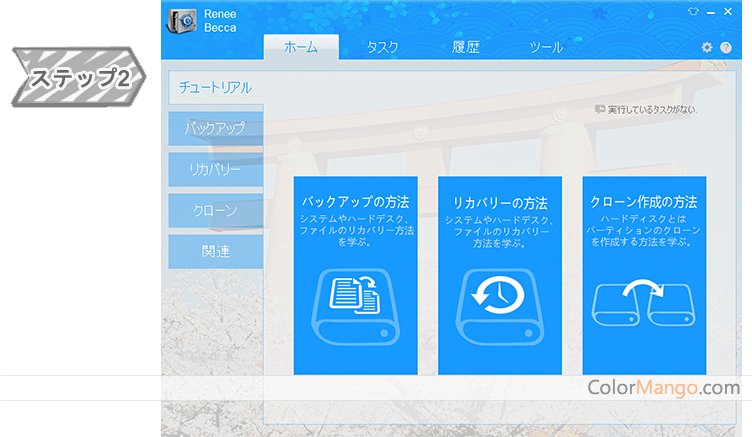
Task: Click the Renee Becca safe logo icon
Action: [x=182, y=21]
